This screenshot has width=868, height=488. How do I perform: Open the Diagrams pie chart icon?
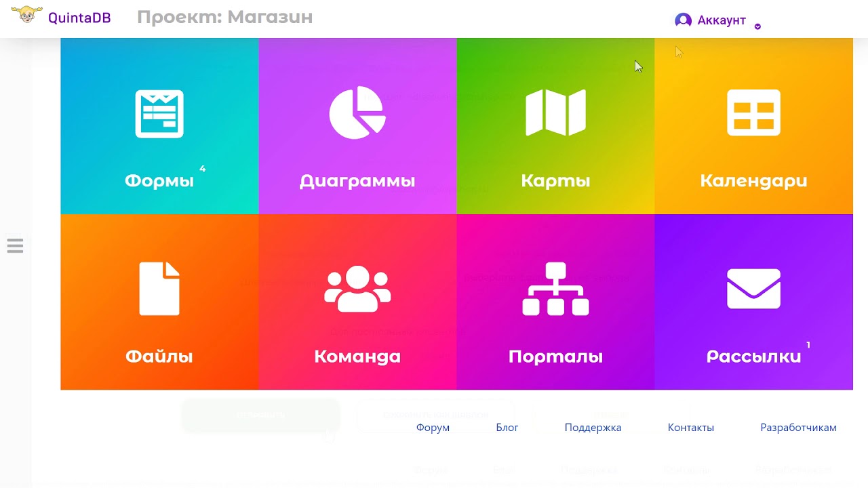tap(357, 113)
